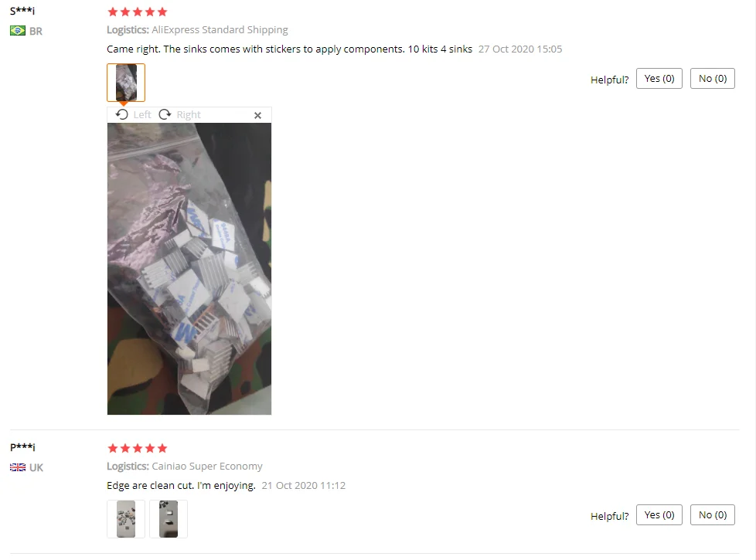Image resolution: width=756 pixels, height=560 pixels.
Task: Close the enlarged review photo viewer
Action: click(257, 115)
